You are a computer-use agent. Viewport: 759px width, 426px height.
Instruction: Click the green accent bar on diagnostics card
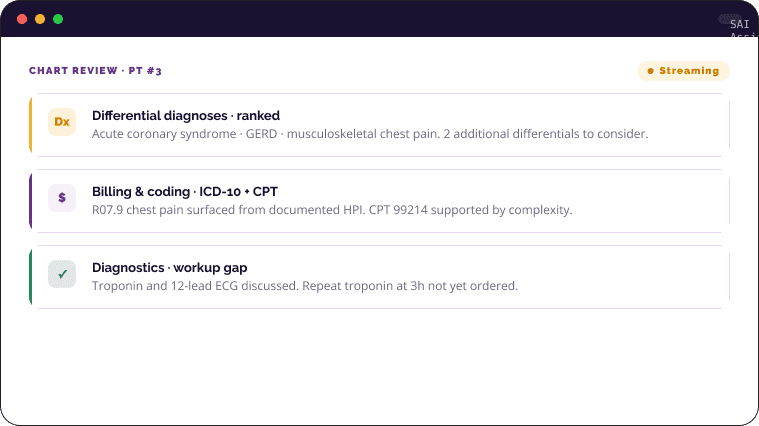tap(30, 277)
